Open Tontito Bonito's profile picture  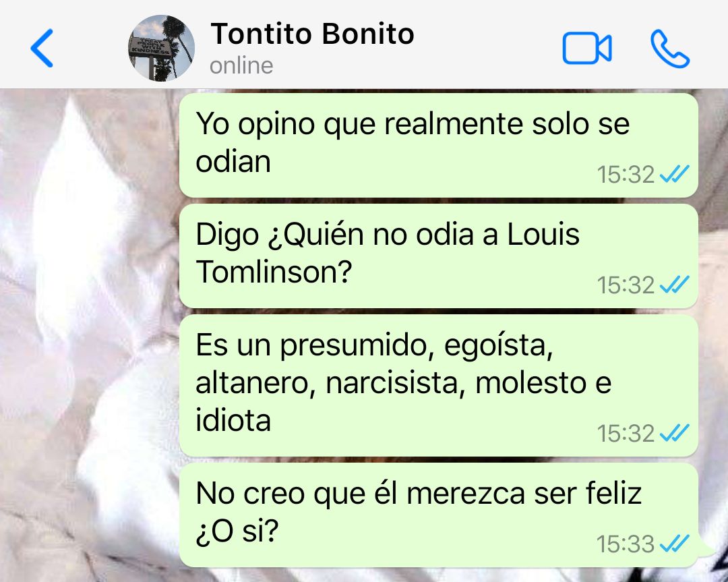[161, 48]
